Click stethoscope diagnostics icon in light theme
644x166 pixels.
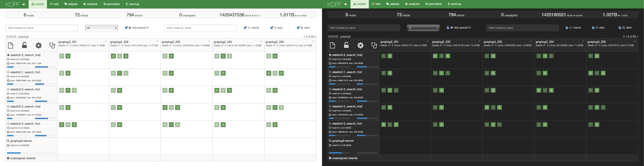[52, 45]
